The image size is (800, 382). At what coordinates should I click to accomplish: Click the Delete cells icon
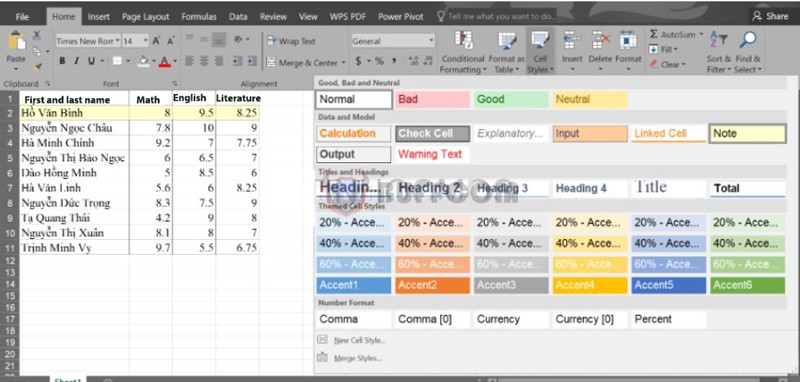pyautogui.click(x=600, y=40)
